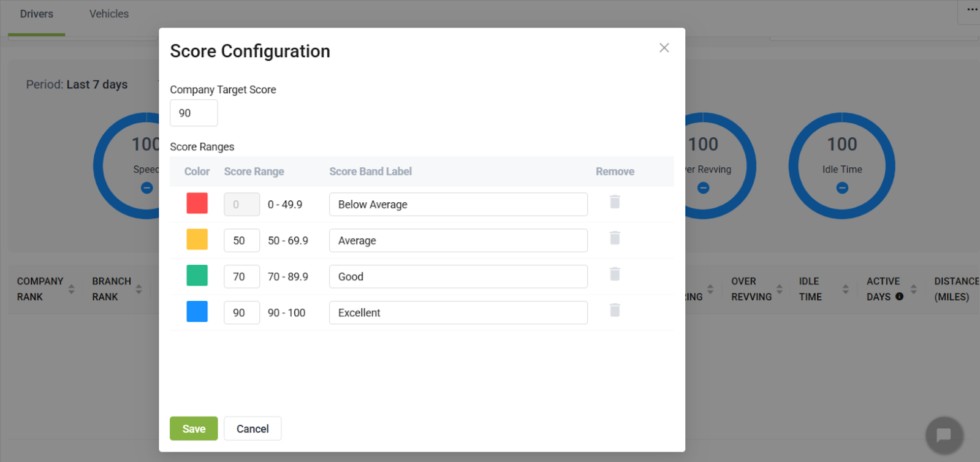
Task: Click the Idle Time gauge showing 100
Action: click(x=842, y=166)
